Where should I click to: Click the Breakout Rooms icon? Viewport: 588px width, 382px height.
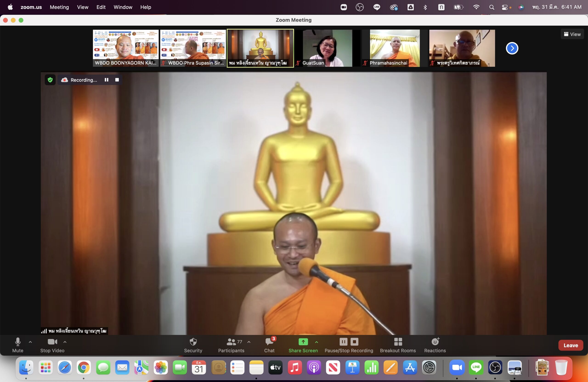[x=398, y=342]
